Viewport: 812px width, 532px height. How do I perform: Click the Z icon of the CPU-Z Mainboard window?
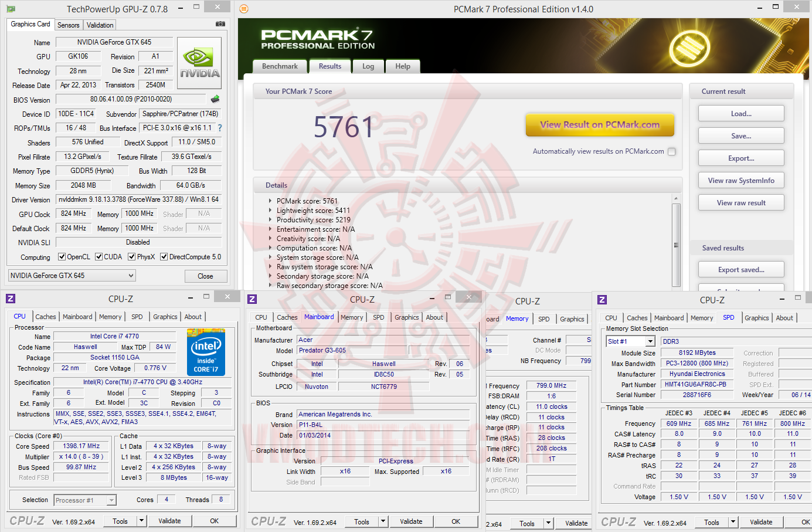click(252, 299)
